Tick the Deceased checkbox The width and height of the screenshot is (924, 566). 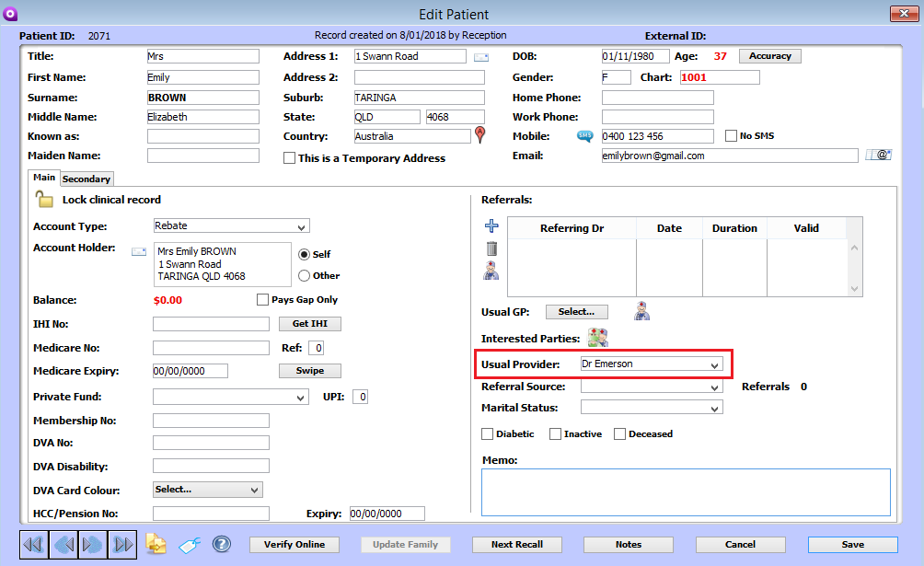click(619, 434)
